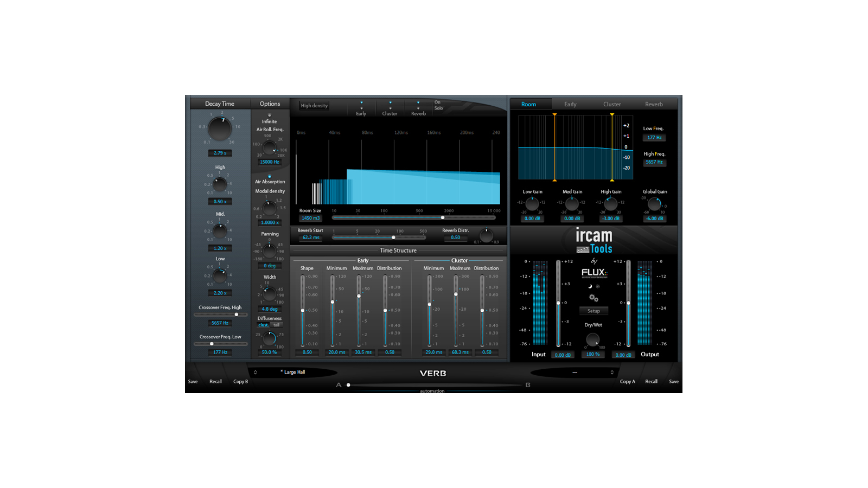Click the 62.2 ms Reverb Start field

311,237
